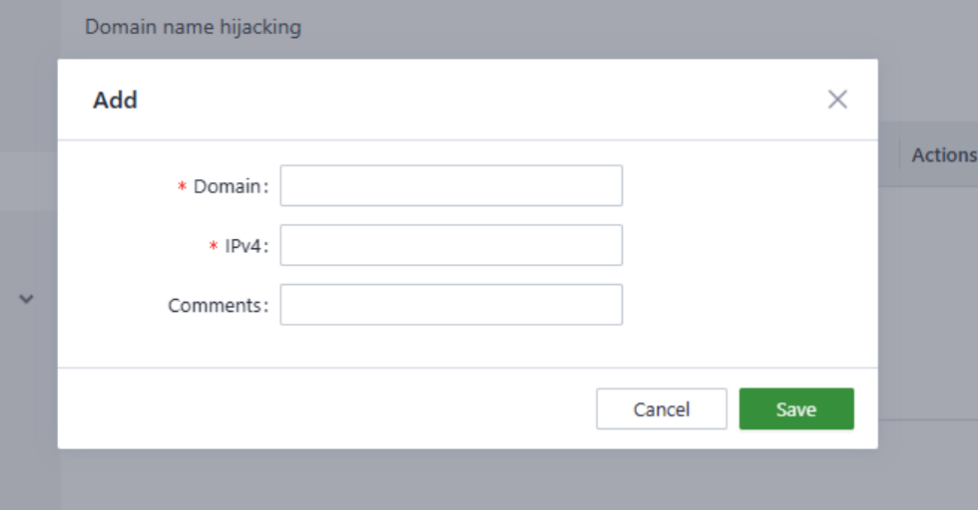Focus the IPv4 address field
The width and height of the screenshot is (978, 510).
coord(451,245)
